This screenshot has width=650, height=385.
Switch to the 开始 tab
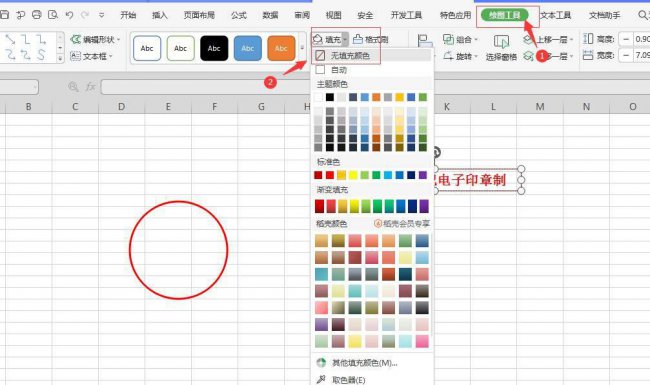pos(128,15)
